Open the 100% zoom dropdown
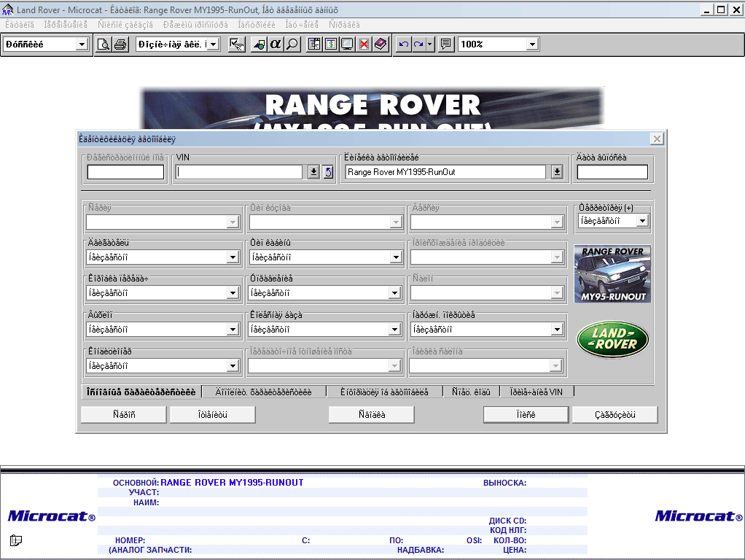Viewport: 745px width, 560px height. click(x=532, y=44)
